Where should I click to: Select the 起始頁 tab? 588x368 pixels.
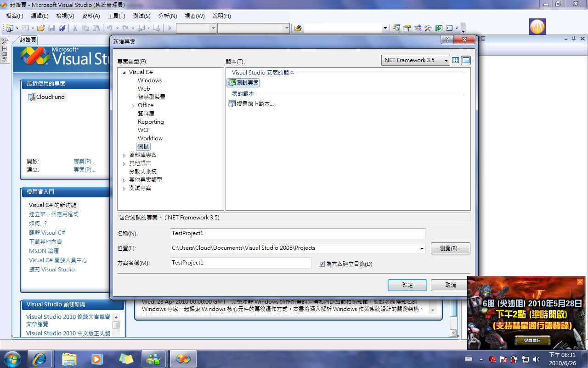point(28,40)
